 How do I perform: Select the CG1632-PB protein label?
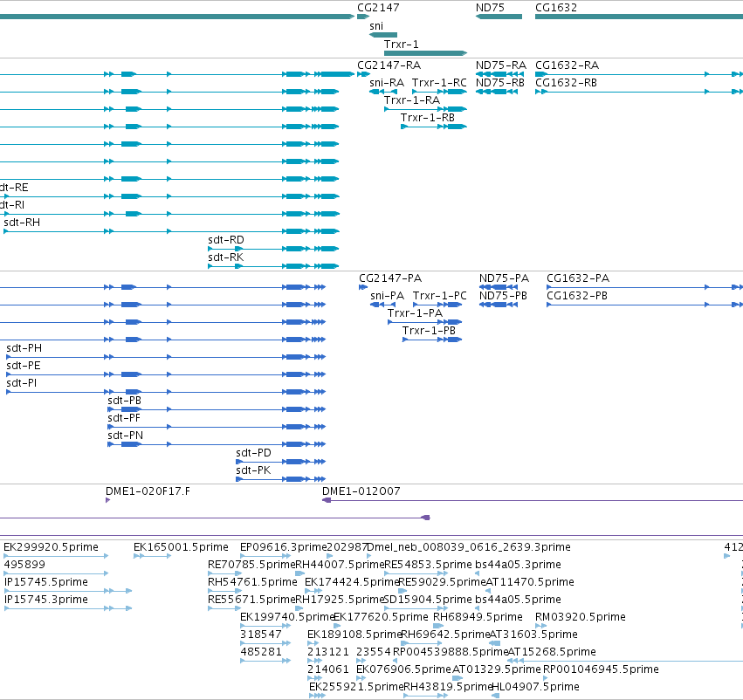(577, 296)
